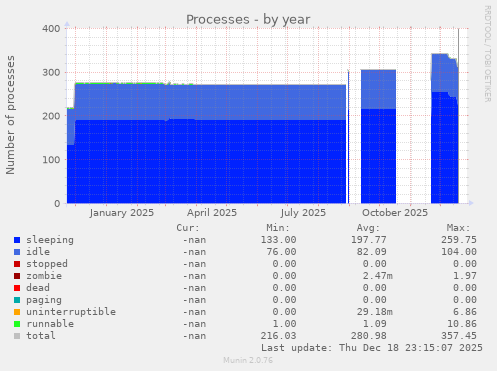Click the 200 y-axis tick label
The height and width of the screenshot is (371, 497).
(x=51, y=116)
